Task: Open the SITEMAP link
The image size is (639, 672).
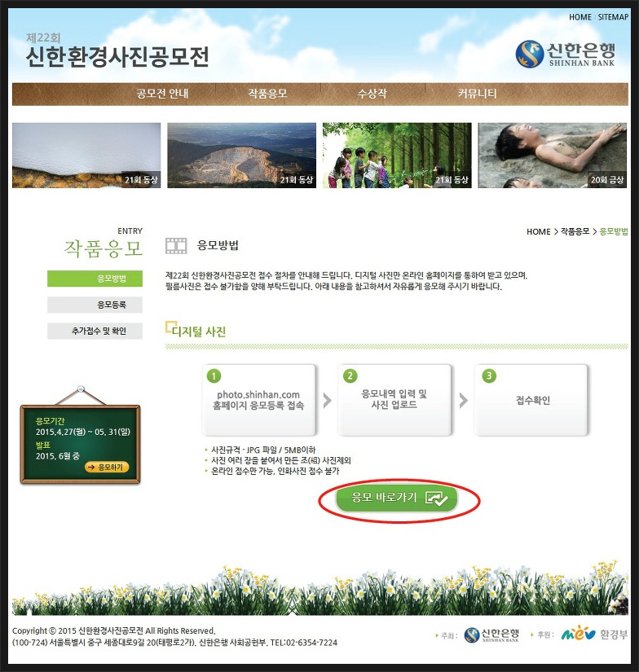Action: coord(613,17)
